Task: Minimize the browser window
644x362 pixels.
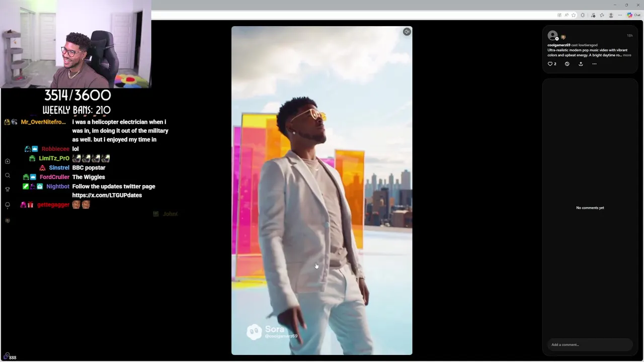Action: point(615,5)
